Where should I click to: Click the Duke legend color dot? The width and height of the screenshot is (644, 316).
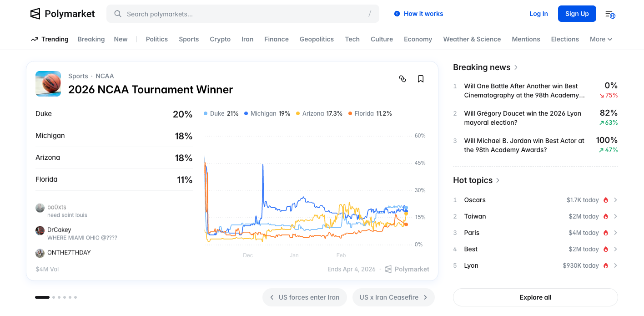(206, 113)
